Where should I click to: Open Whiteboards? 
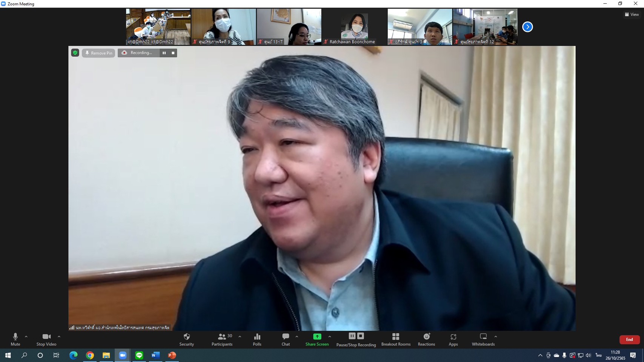(x=483, y=339)
